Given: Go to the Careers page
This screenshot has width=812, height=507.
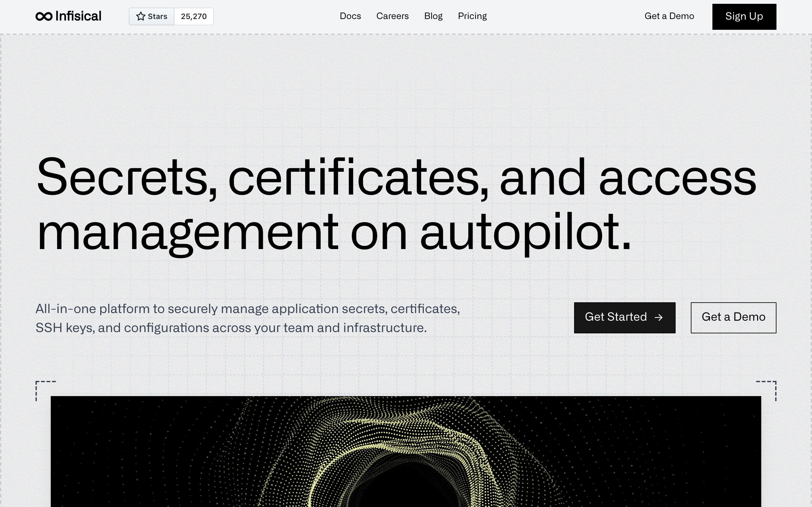Looking at the screenshot, I should click(x=392, y=16).
